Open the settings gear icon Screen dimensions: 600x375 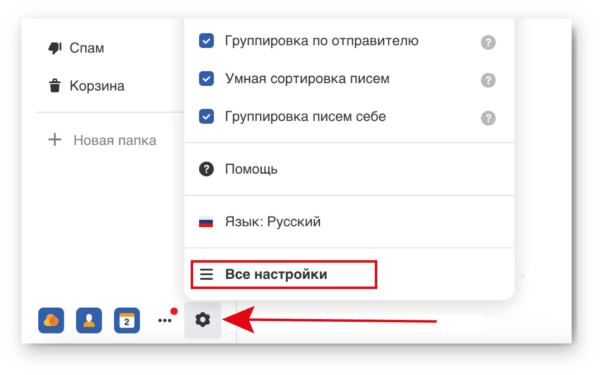click(x=202, y=320)
